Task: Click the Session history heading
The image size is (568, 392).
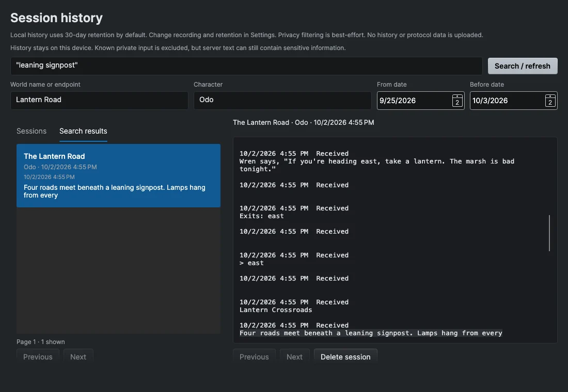Action: [56, 18]
